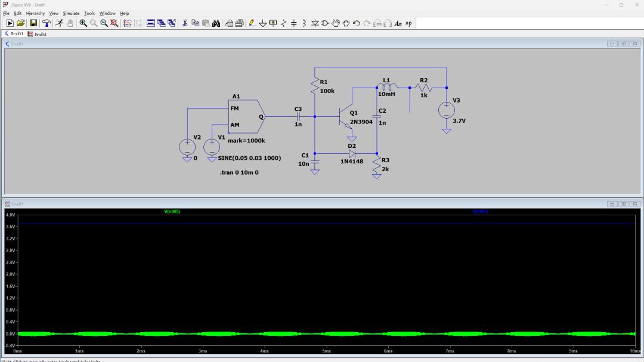Click the Run simulation icon
This screenshot has width=644, height=362.
tap(59, 23)
